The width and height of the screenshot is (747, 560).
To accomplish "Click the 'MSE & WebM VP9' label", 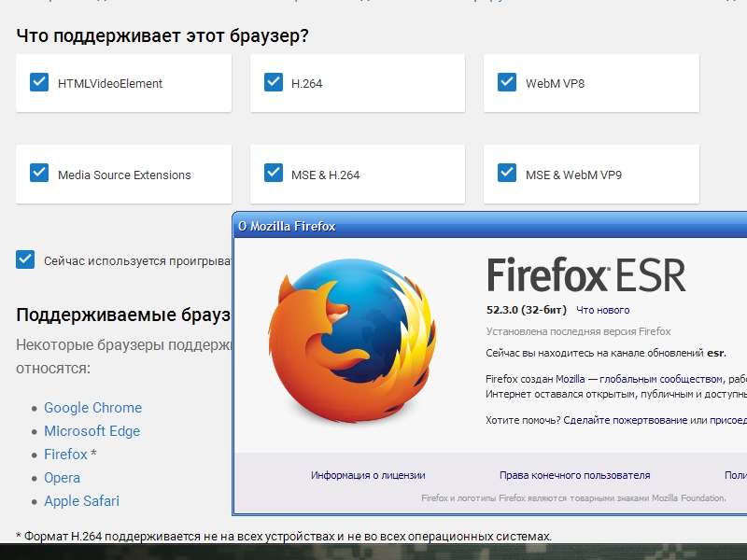I will point(573,175).
